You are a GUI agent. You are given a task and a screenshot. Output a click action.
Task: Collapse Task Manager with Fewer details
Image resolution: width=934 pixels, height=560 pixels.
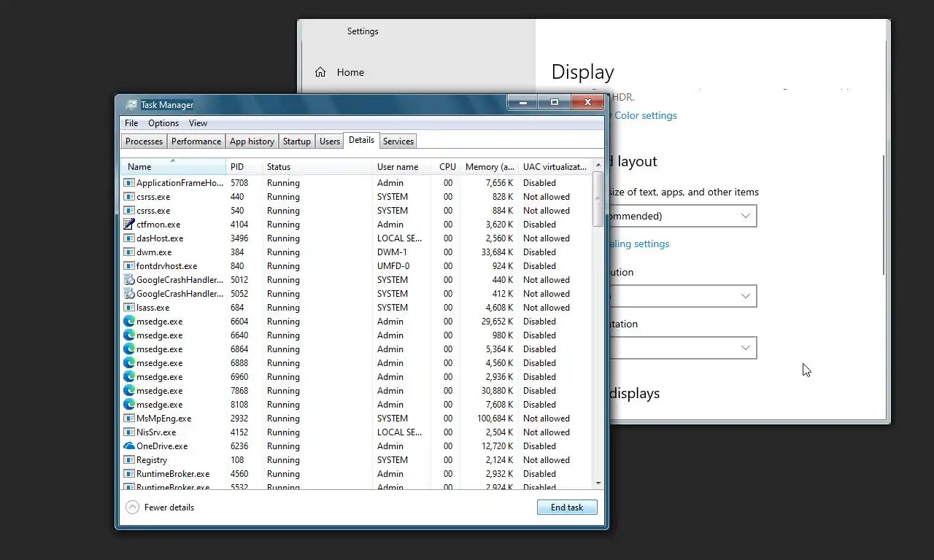(x=160, y=507)
